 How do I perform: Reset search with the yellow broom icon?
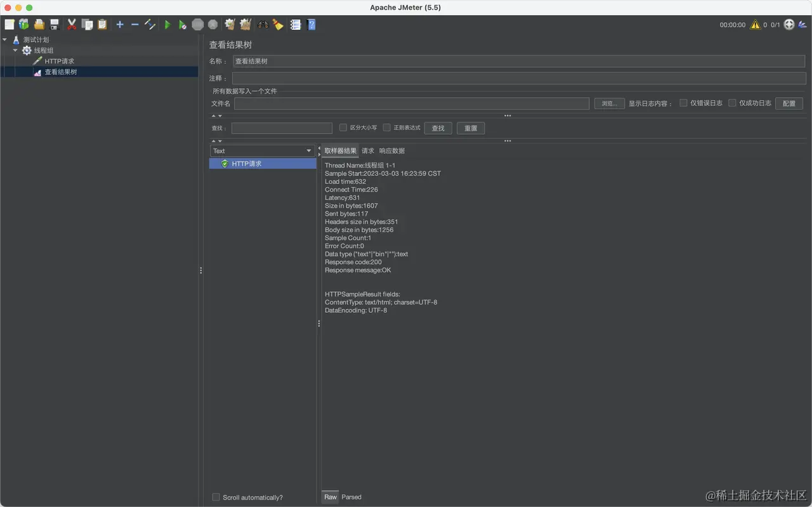tap(278, 25)
